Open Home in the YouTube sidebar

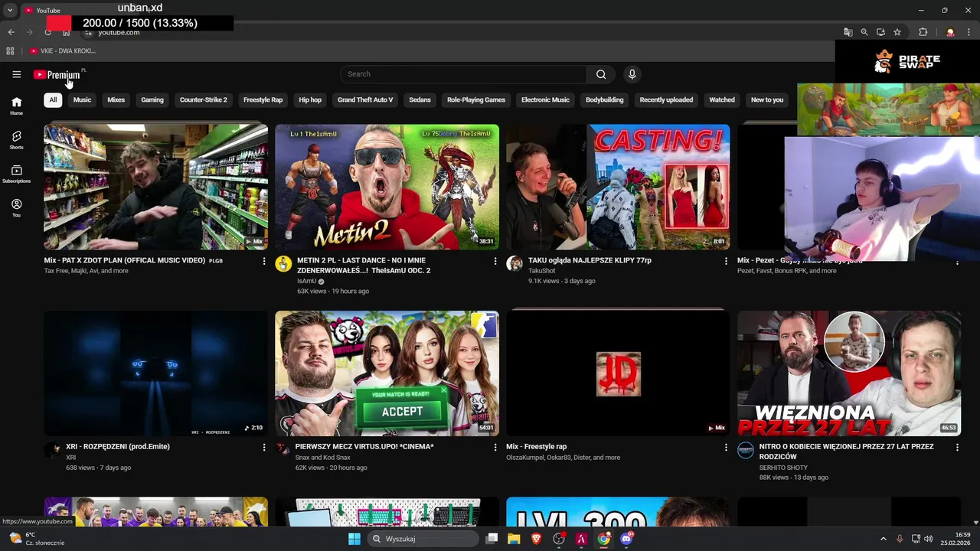pyautogui.click(x=16, y=106)
